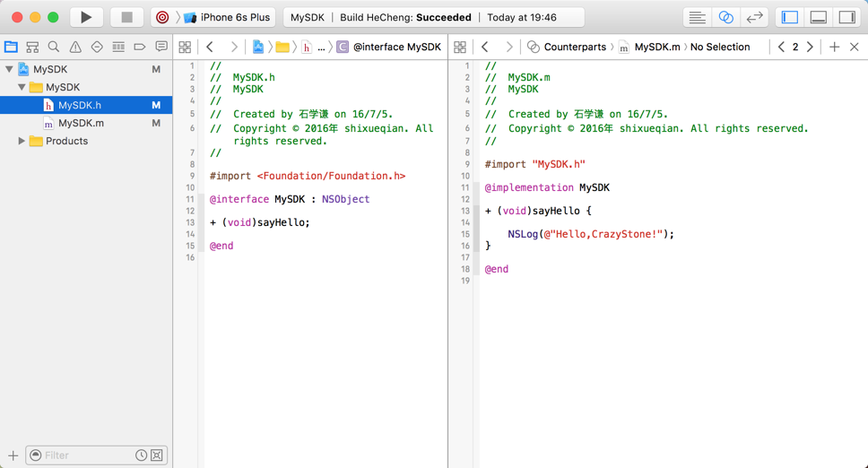868x468 pixels.
Task: Choose the iPhone 6s Plus destination
Action: (x=227, y=17)
